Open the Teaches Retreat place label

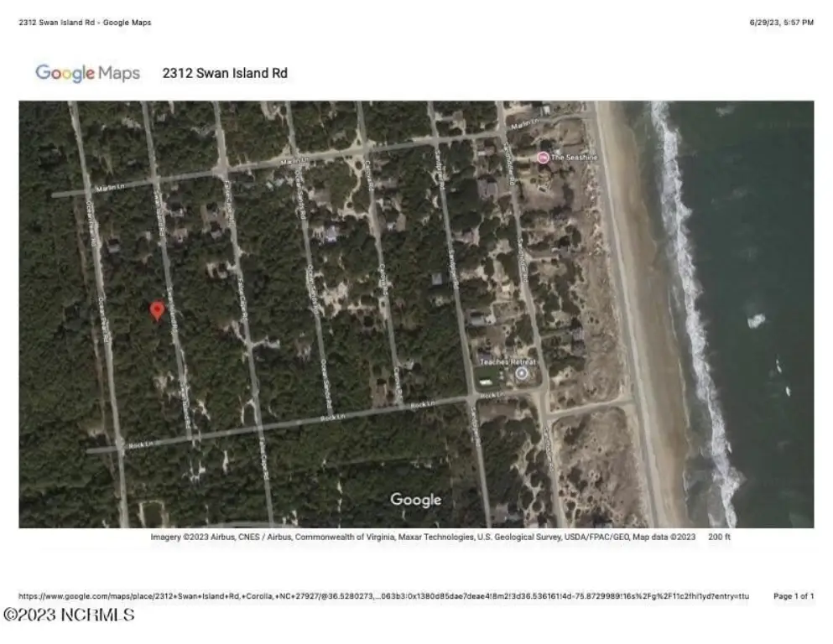tap(508, 361)
